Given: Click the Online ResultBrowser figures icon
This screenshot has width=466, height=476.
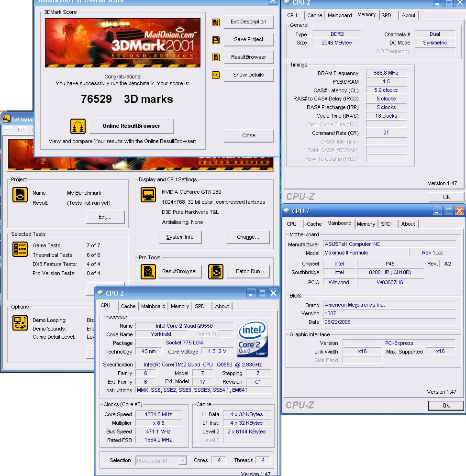Looking at the screenshot, I should (x=78, y=126).
